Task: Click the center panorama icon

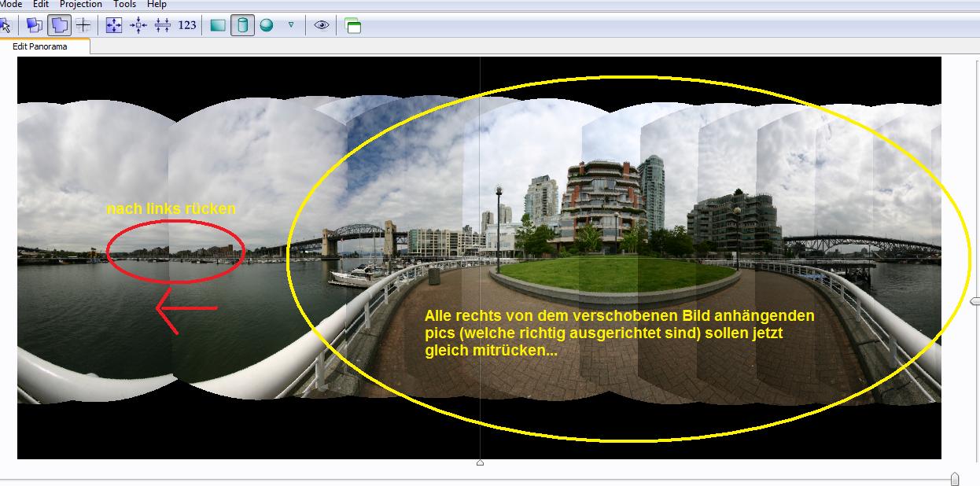Action: pyautogui.click(x=138, y=25)
